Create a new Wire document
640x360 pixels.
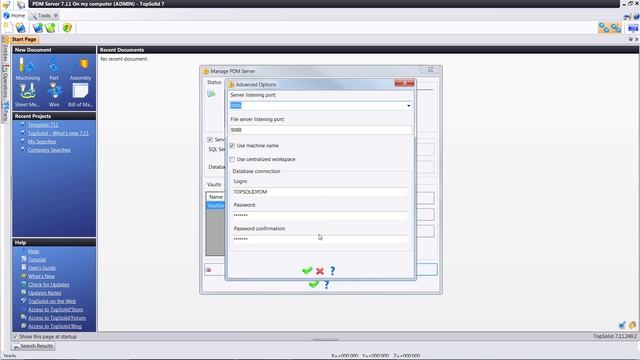pos(54,95)
